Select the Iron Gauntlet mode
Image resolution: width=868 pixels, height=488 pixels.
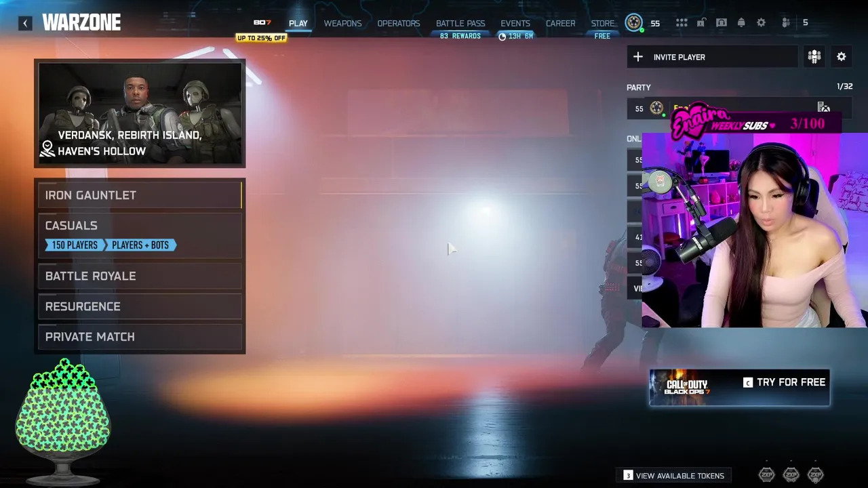(140, 195)
